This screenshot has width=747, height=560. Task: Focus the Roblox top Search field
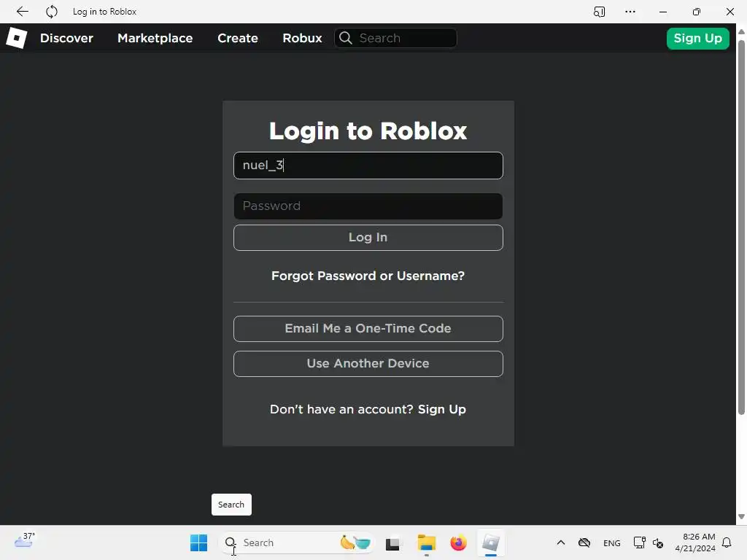pos(395,38)
